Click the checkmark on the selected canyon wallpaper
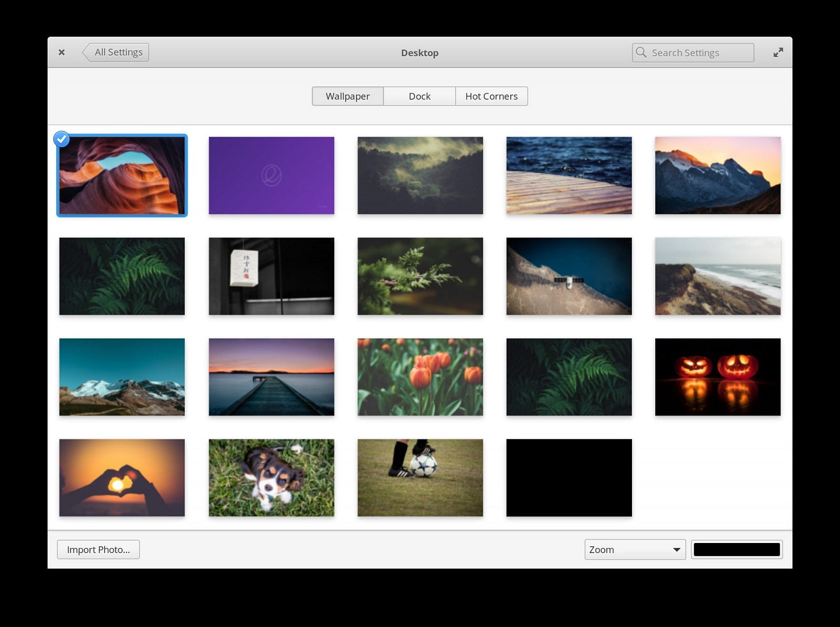The height and width of the screenshot is (627, 840). coord(62,139)
